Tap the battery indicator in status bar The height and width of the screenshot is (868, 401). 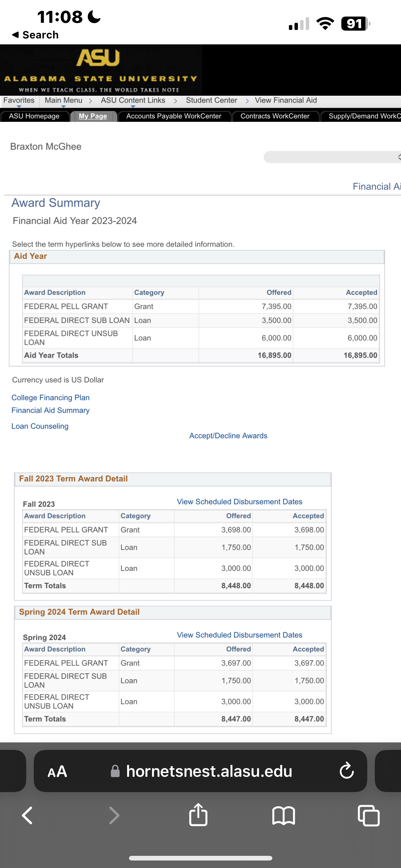(355, 23)
